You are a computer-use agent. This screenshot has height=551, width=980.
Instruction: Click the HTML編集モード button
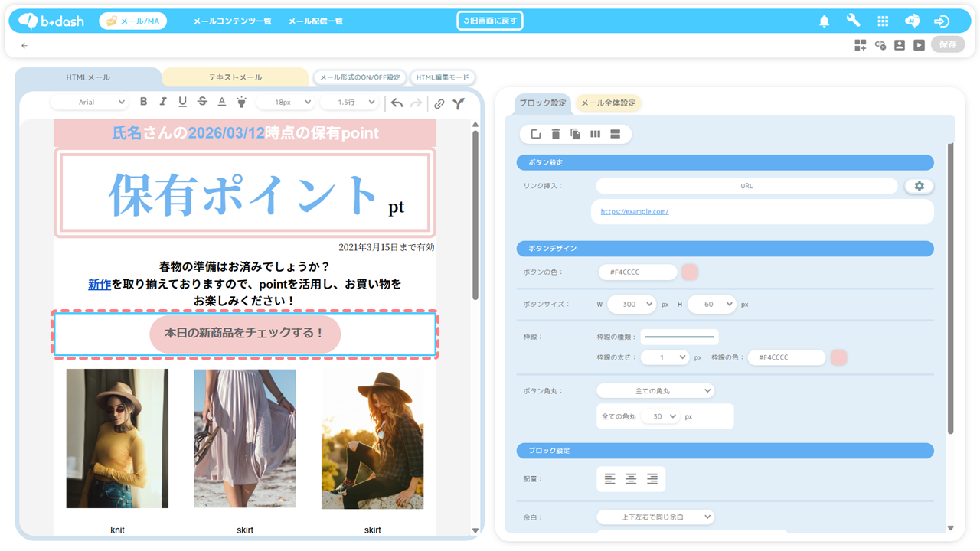click(443, 77)
